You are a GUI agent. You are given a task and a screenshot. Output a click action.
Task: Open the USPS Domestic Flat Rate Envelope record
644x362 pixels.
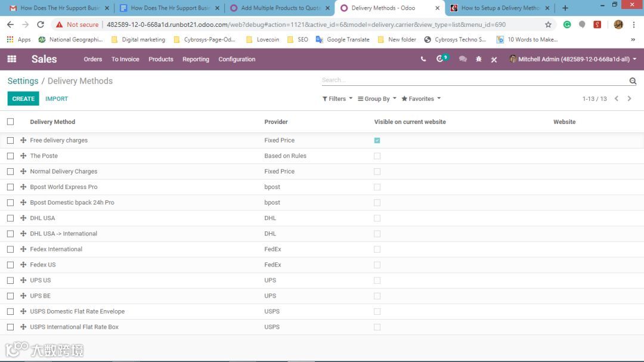pyautogui.click(x=77, y=311)
